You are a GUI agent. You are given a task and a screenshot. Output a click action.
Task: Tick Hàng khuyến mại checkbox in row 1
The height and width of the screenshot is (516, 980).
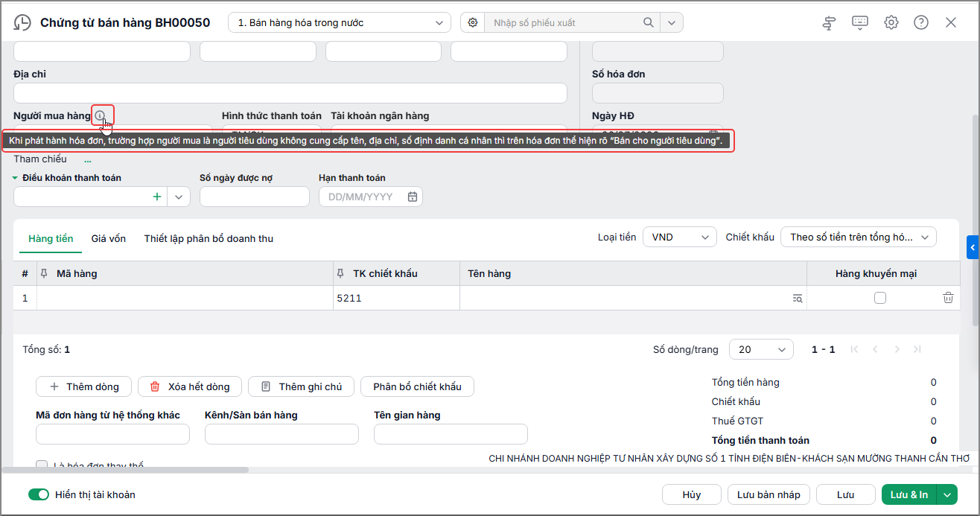[x=880, y=298]
